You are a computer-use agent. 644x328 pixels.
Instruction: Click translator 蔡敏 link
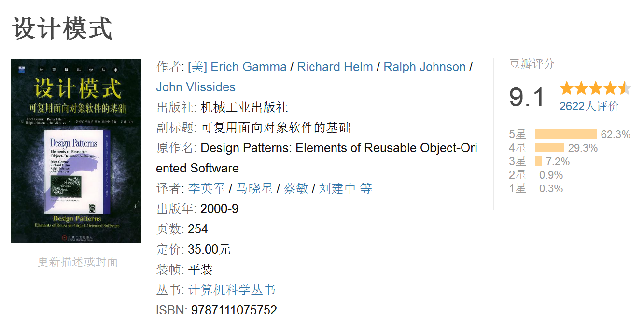[x=296, y=188]
